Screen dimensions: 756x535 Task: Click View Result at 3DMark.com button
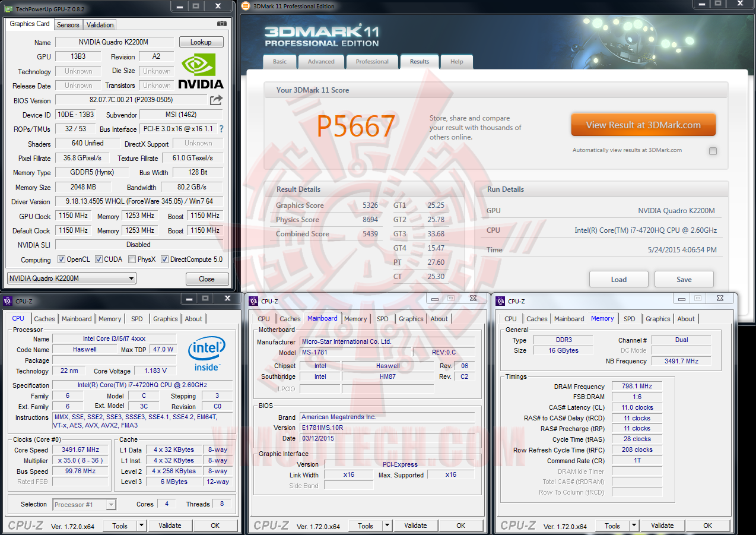643,125
